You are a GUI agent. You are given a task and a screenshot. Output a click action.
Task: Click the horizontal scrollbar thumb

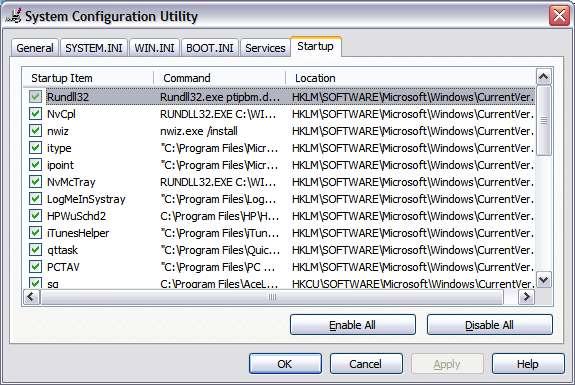coord(272,297)
